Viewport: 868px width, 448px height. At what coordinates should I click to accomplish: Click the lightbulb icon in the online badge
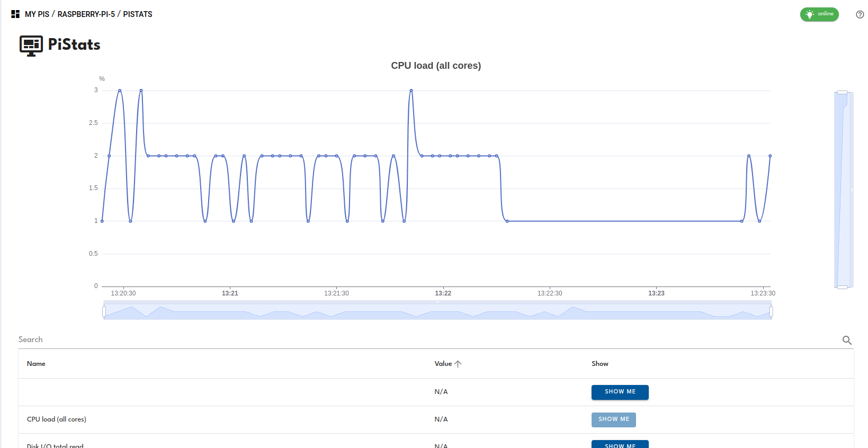(809, 14)
